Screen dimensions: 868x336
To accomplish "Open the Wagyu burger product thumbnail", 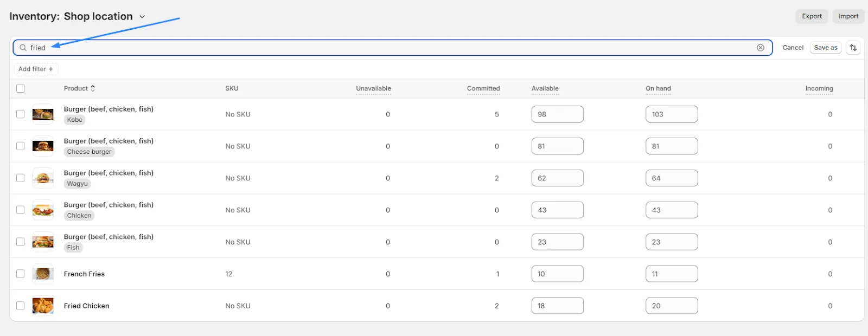I will point(43,178).
